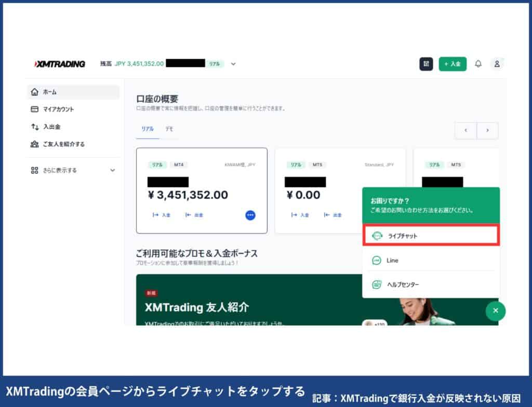
Task: Click 出金 on the MT4 KIWAMI account card
Action: click(x=194, y=215)
